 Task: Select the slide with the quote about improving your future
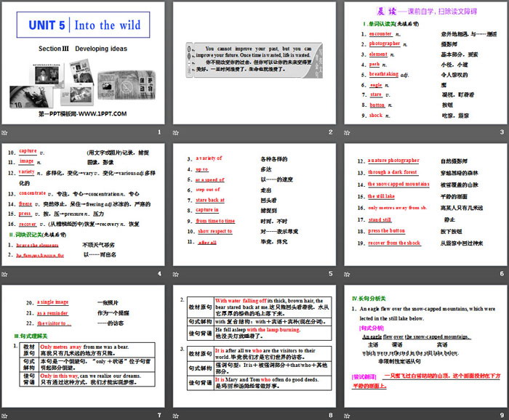point(254,65)
